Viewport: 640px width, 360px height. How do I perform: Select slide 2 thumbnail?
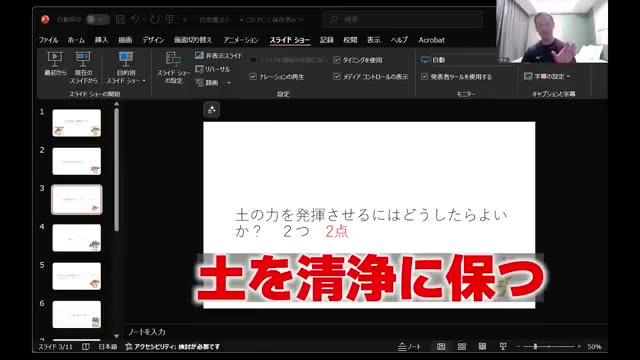[77, 161]
